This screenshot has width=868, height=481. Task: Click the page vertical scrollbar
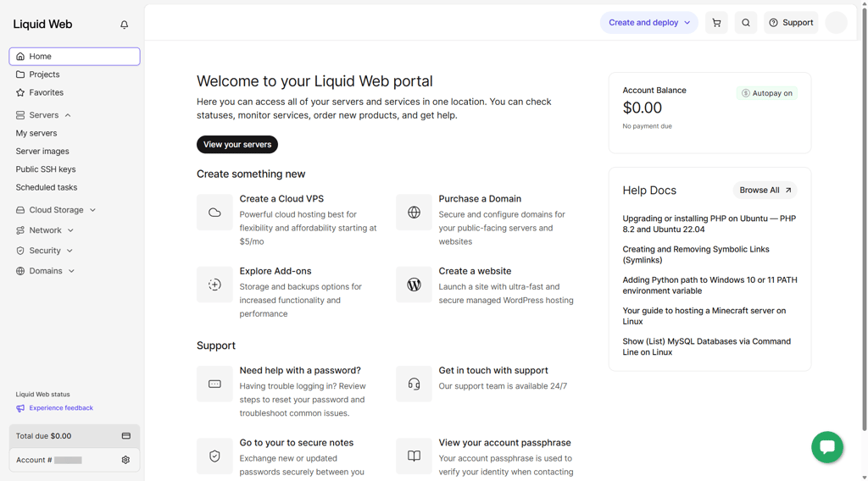(864, 221)
